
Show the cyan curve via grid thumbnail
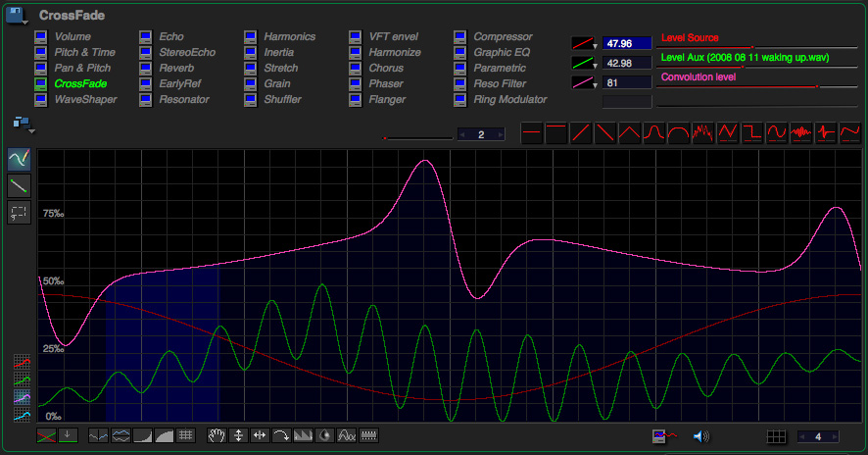point(23,415)
